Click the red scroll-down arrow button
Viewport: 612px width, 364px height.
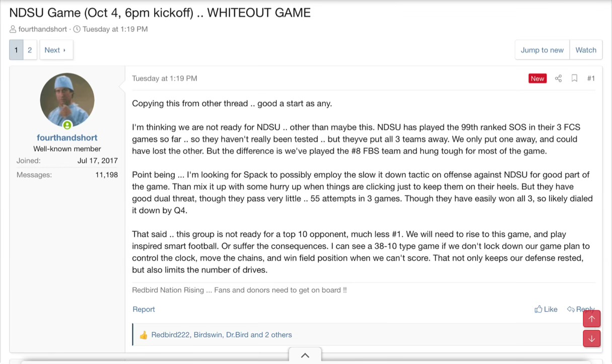point(591,339)
